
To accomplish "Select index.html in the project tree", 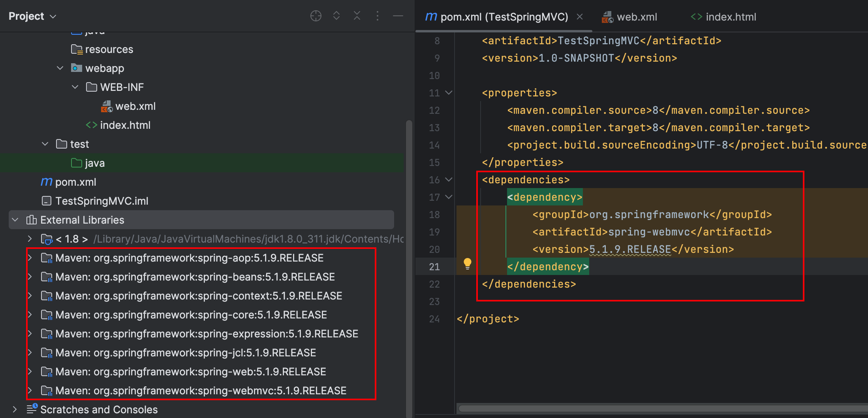I will (125, 125).
